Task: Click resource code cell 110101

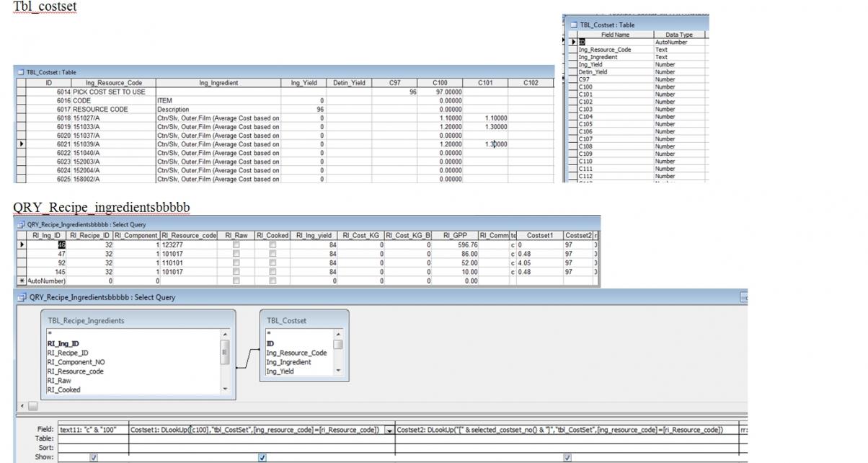Action: click(188, 263)
